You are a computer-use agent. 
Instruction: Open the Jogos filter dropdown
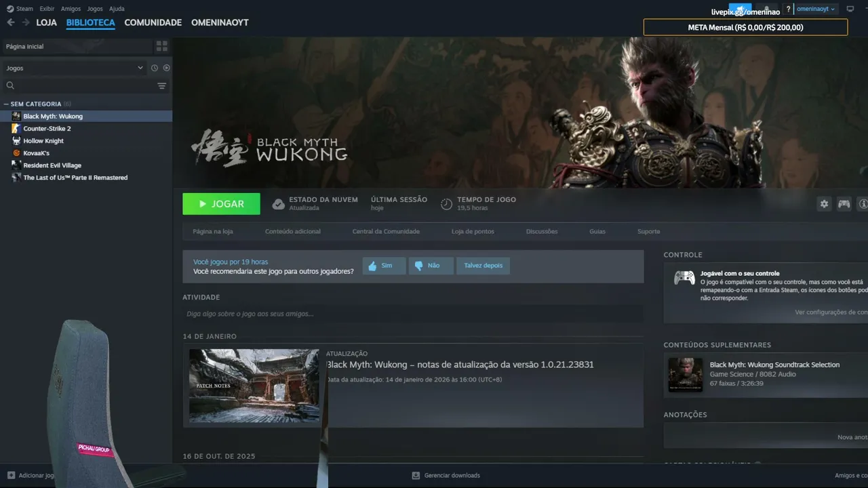pos(75,68)
